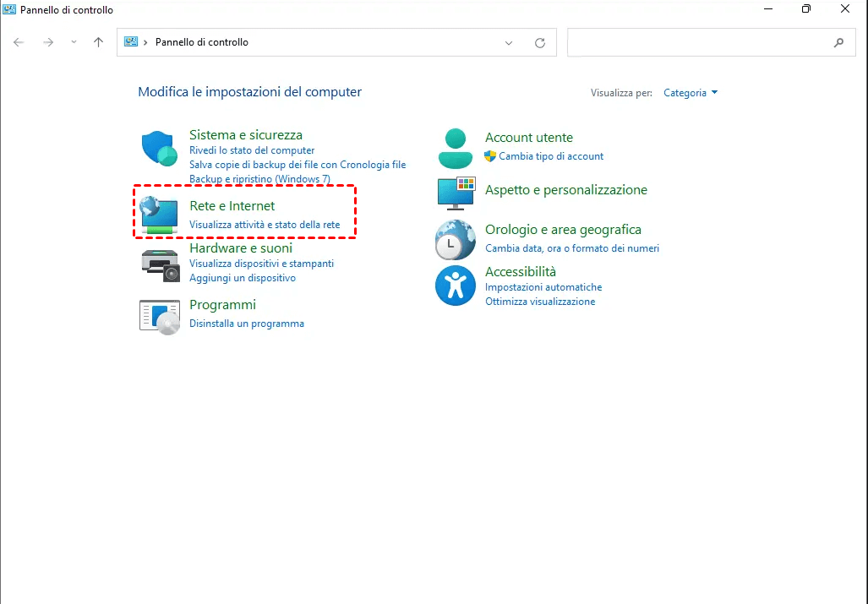Image resolution: width=868 pixels, height=604 pixels.
Task: Open Hardware e suoni category
Action: [241, 248]
